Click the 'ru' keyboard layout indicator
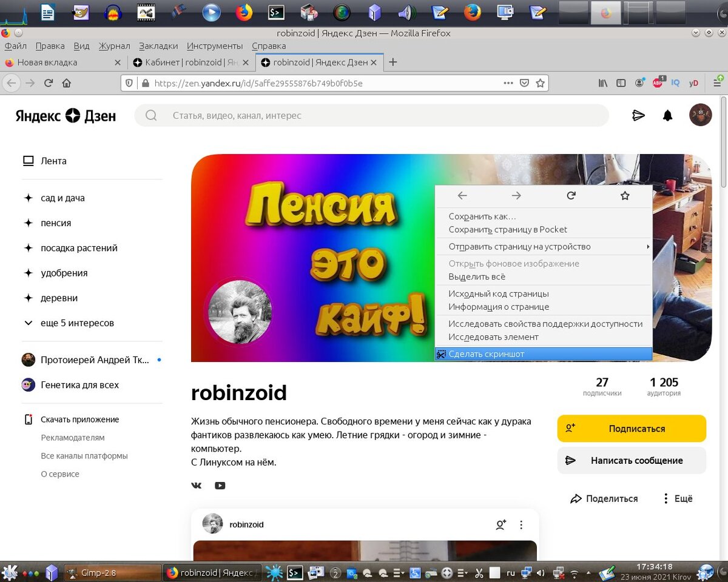The image size is (728, 582). [511, 572]
